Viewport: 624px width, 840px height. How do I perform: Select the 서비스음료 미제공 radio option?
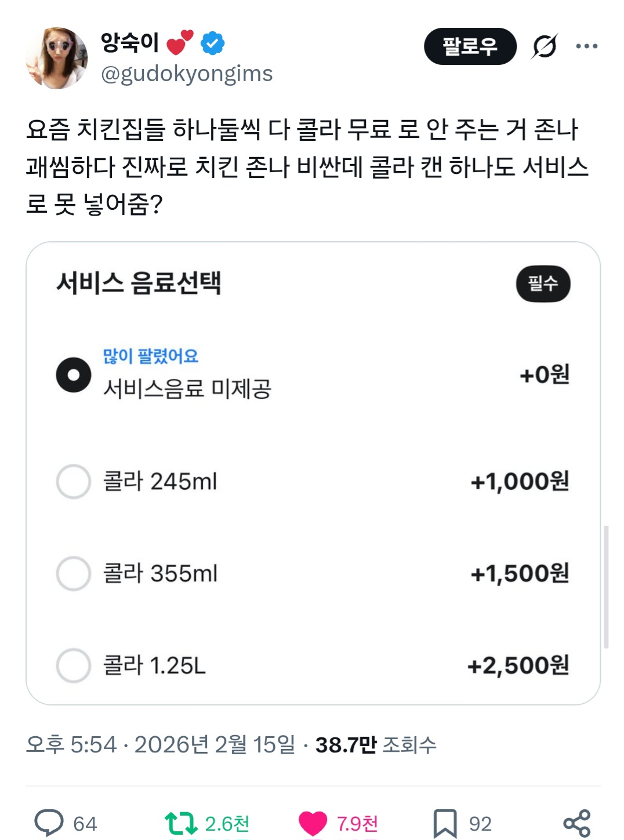tap(74, 375)
